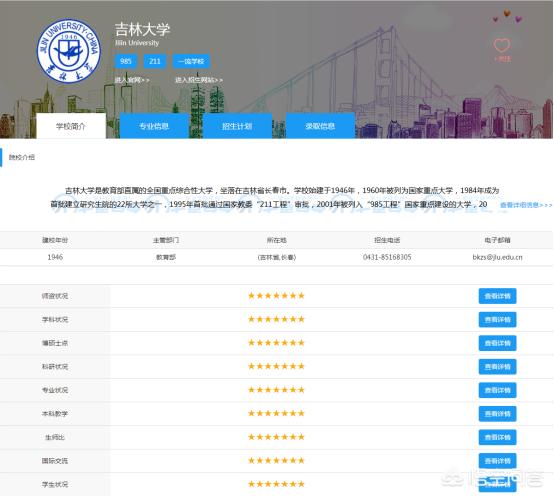Click the 师资状况 row label
This screenshot has width=554, height=497.
pyautogui.click(x=55, y=296)
